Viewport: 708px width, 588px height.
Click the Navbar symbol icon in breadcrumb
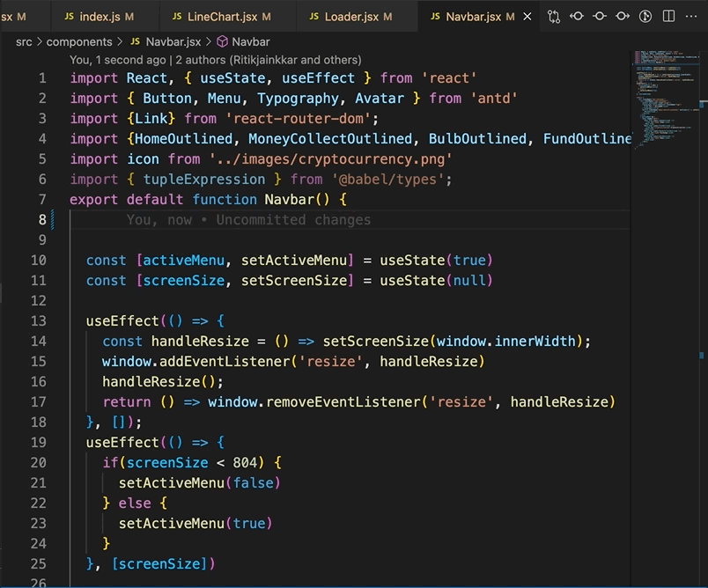(x=221, y=41)
